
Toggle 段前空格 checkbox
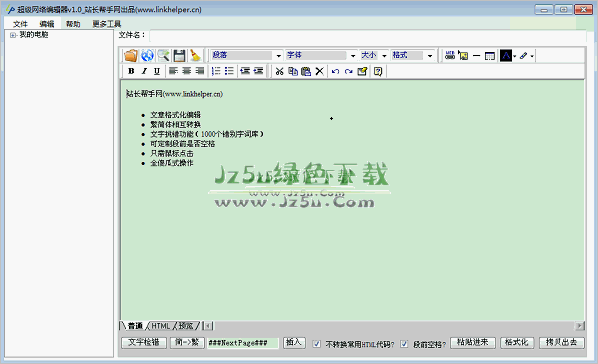tap(404, 344)
